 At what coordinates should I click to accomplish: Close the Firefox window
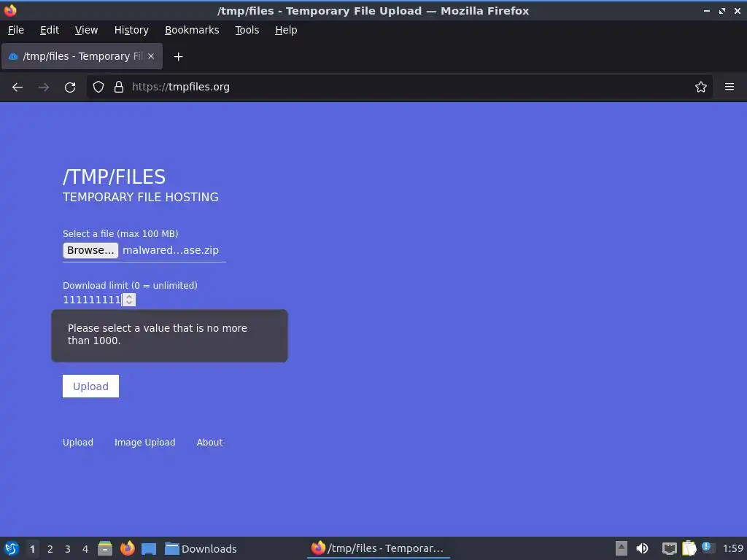pyautogui.click(x=737, y=10)
